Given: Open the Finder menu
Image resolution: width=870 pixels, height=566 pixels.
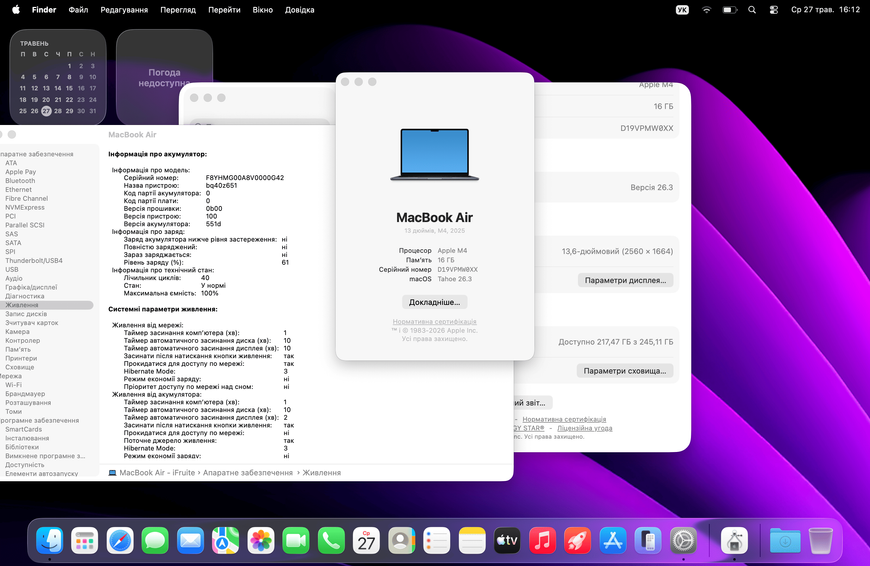Looking at the screenshot, I should pos(44,10).
